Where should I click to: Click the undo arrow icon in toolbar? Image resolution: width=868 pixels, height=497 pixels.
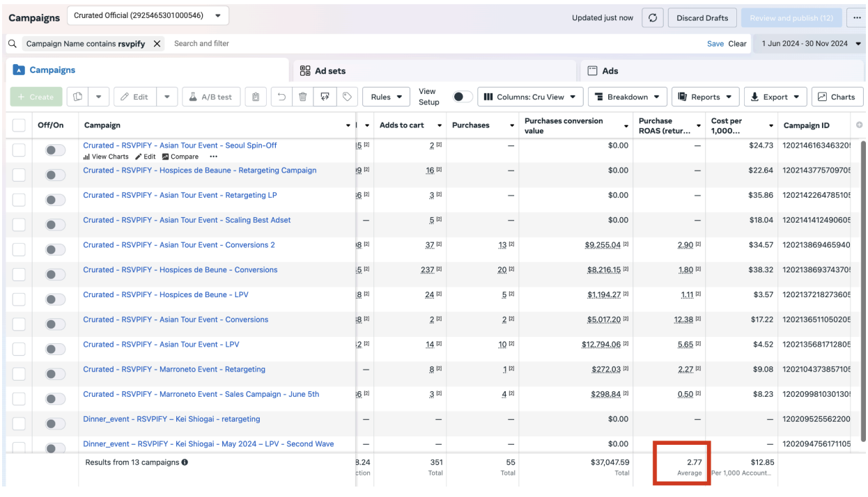tap(282, 97)
